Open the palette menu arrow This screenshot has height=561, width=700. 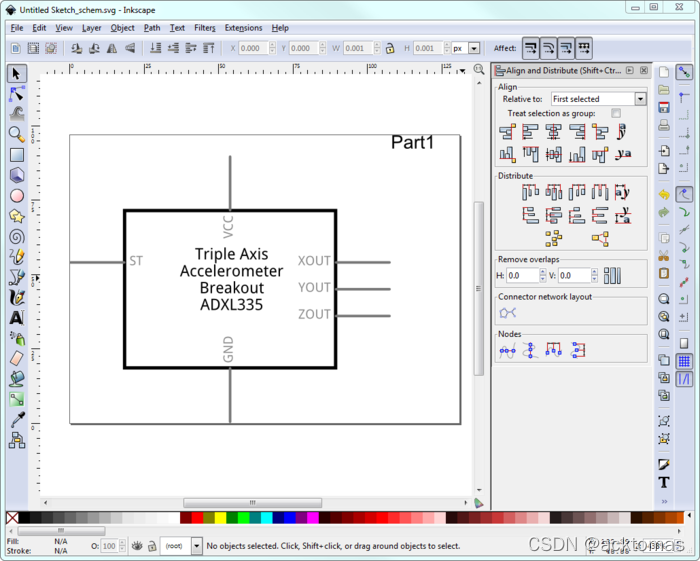689,515
